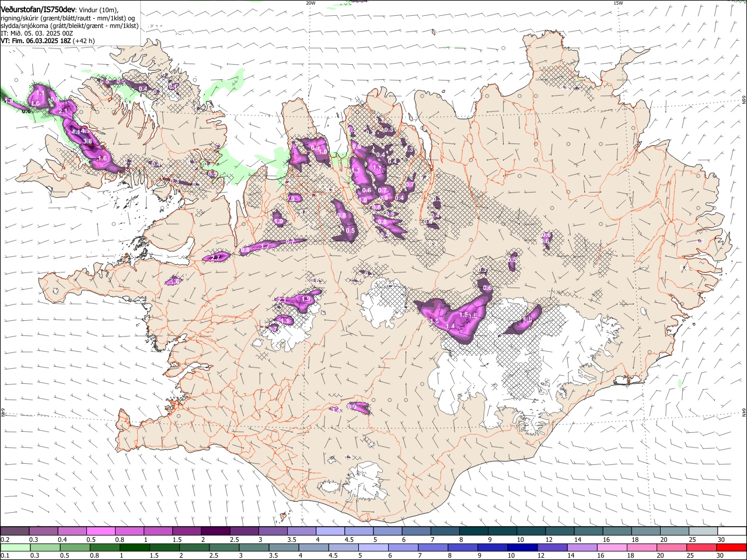Click the 3.8 precipitation value on the map

[88, 141]
